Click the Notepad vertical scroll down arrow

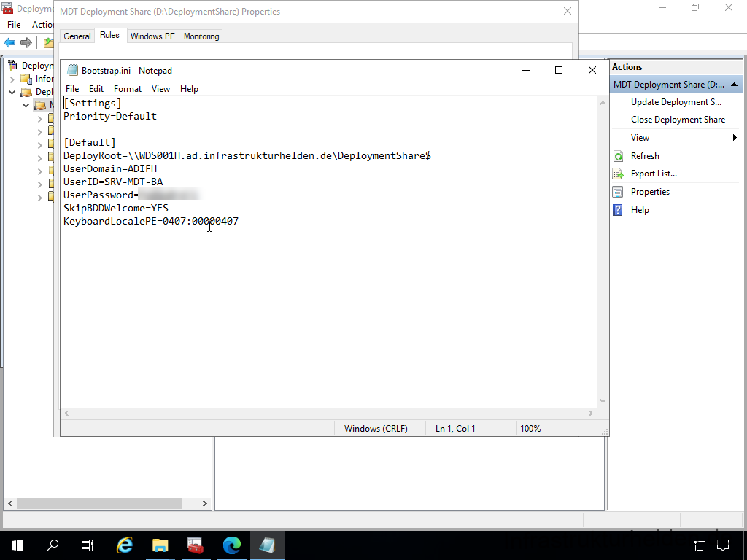coord(603,401)
